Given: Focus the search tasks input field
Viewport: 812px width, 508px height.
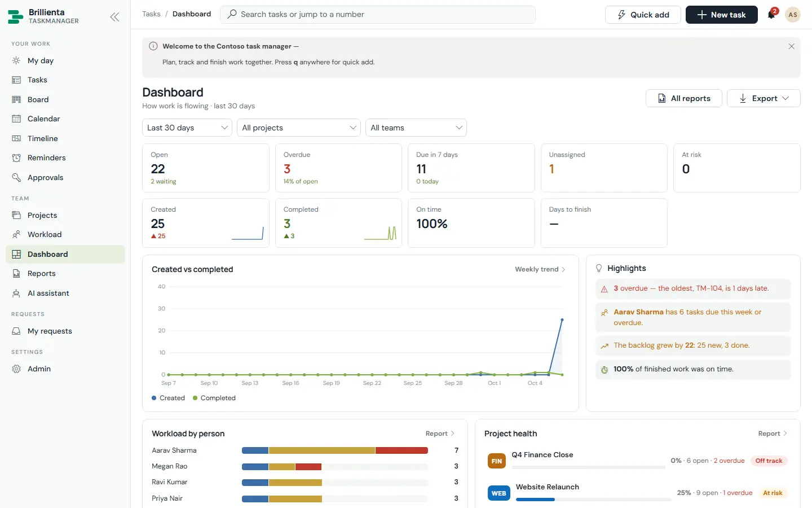Looking at the screenshot, I should (x=378, y=15).
